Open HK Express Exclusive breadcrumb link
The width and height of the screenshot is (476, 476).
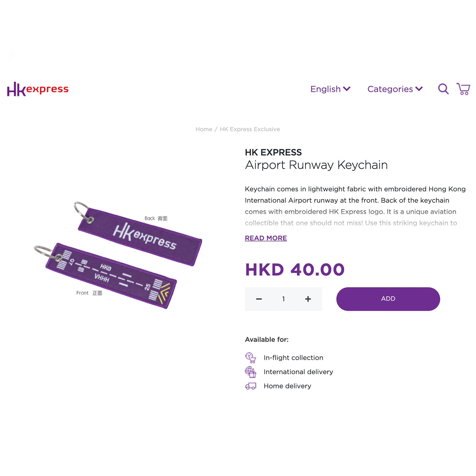click(250, 129)
